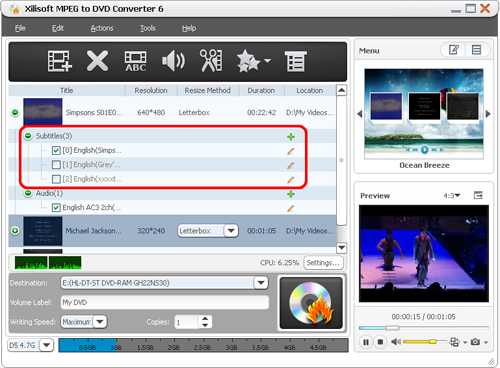
Task: Sort by the Title column header
Action: coord(67,90)
